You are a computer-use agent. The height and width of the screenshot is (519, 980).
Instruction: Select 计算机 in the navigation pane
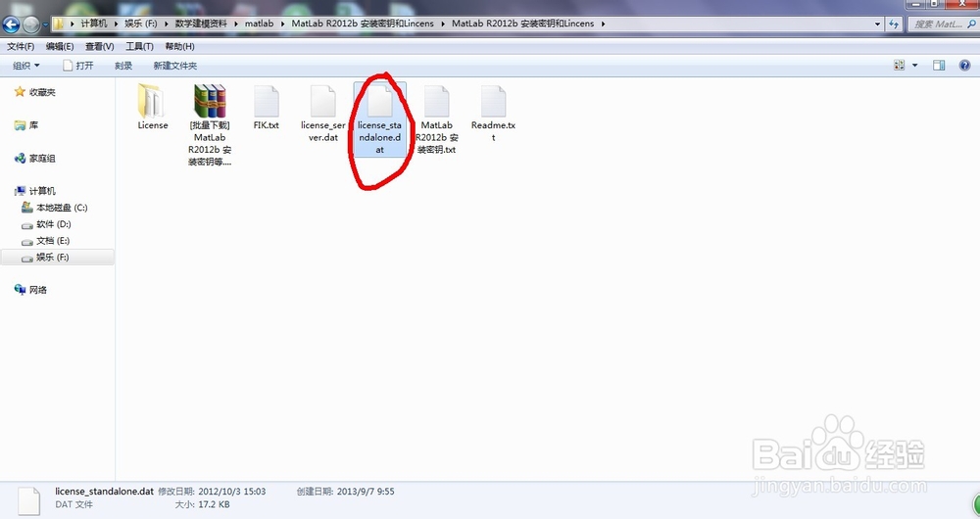coord(42,191)
